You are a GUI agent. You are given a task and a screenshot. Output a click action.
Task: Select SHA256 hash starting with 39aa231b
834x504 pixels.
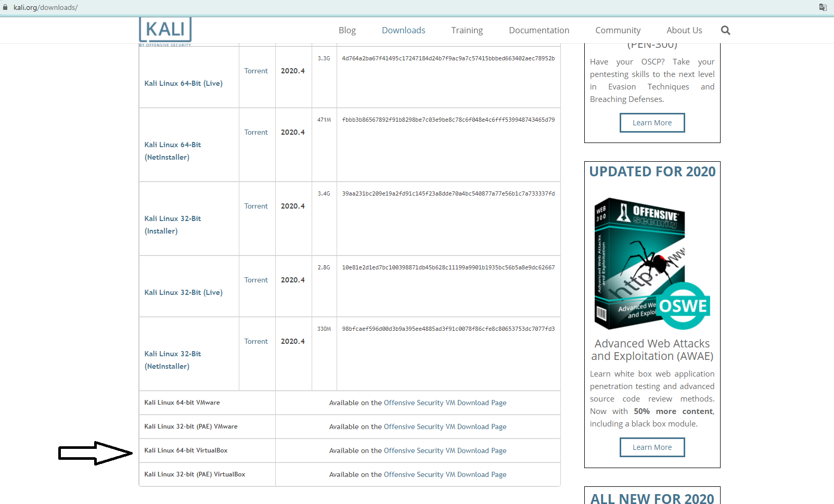[448, 193]
